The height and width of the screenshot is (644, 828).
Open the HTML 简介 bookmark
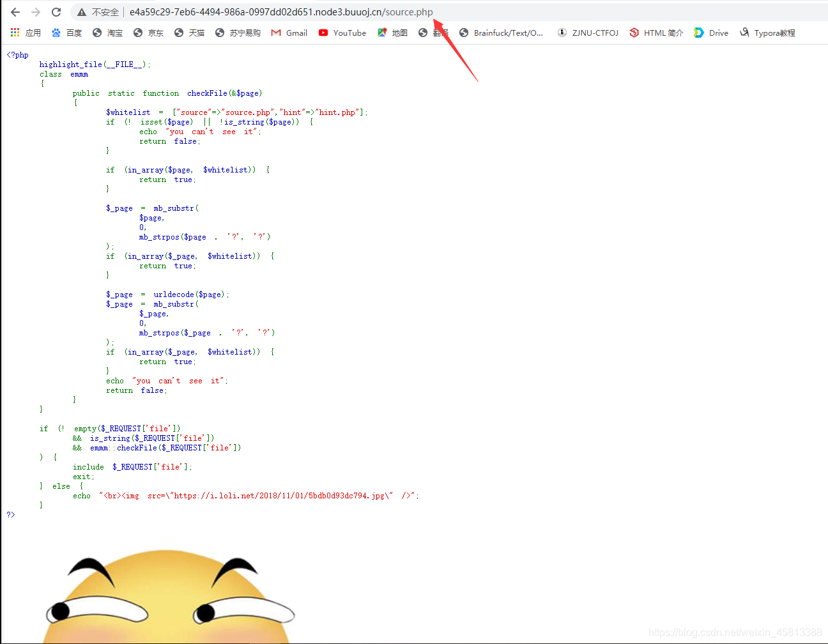tap(656, 33)
